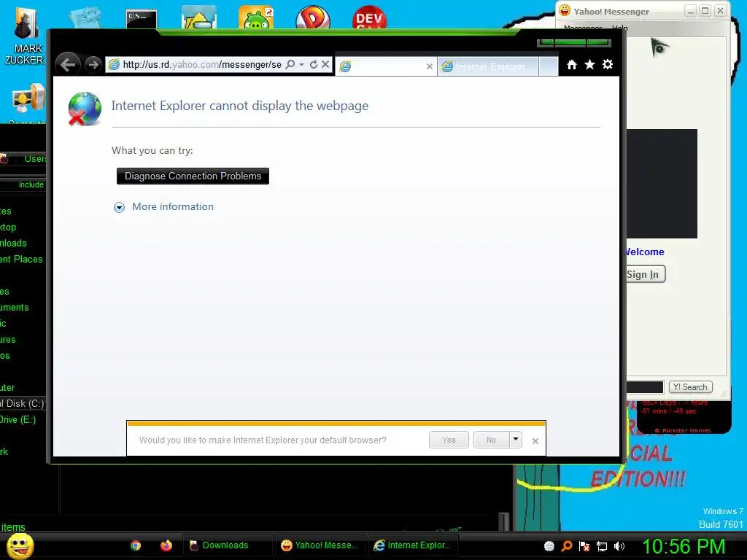Open a new tab with the small blank tab
The image size is (747, 560).
click(x=549, y=66)
